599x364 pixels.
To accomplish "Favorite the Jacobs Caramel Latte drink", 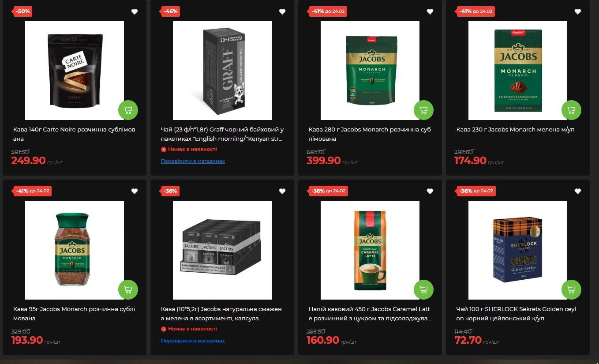I will point(430,191).
